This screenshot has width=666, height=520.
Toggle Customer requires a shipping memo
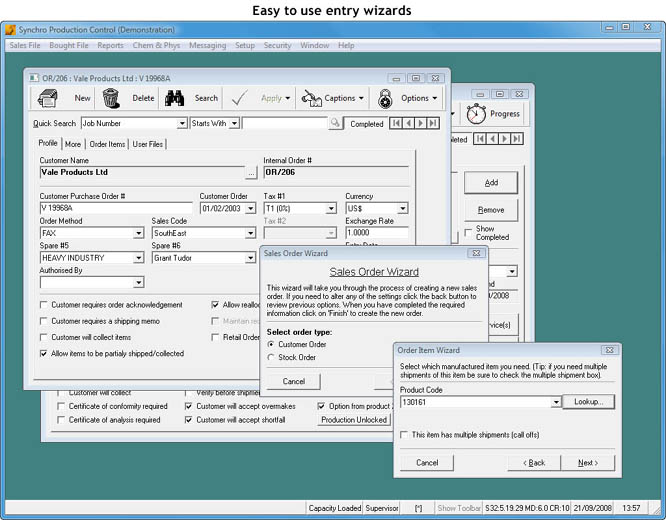[43, 321]
